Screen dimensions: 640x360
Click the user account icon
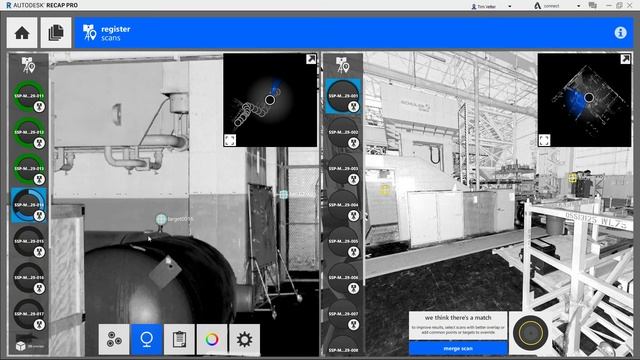point(473,7)
